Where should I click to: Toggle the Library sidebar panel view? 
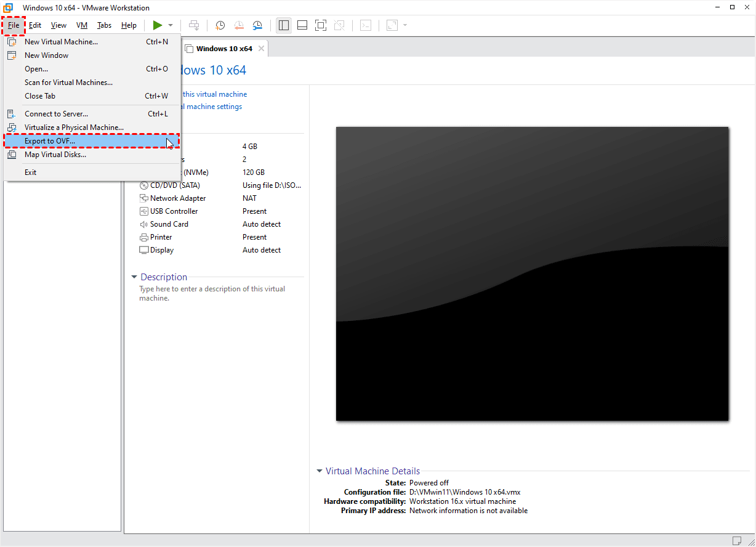click(283, 25)
